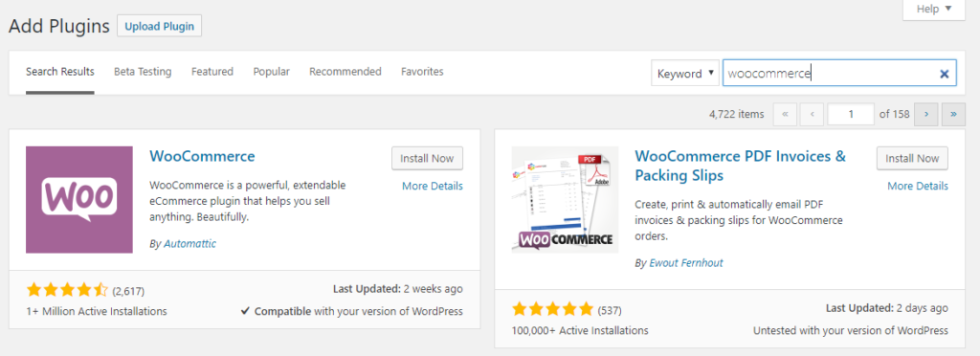Image resolution: width=980 pixels, height=356 pixels.
Task: Install WooCommerce PDF Invoices plugin
Action: (912, 158)
